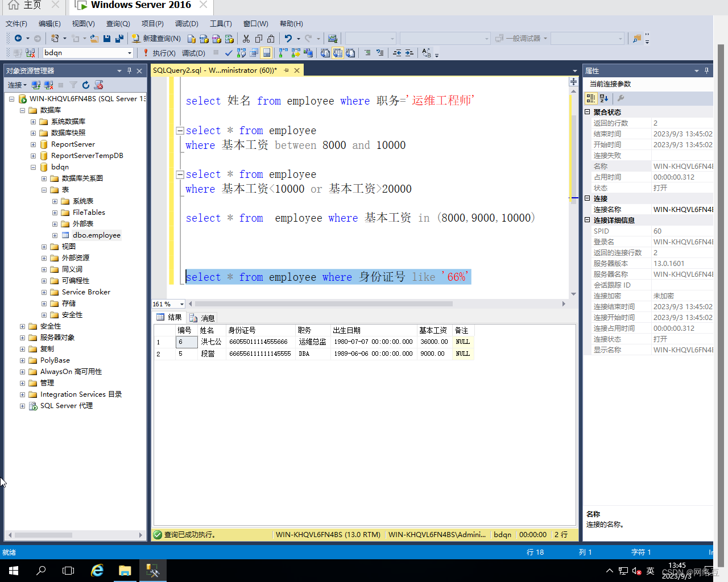Open the 连接 dropdown in Object Explorer
This screenshot has height=582, width=728.
point(18,85)
